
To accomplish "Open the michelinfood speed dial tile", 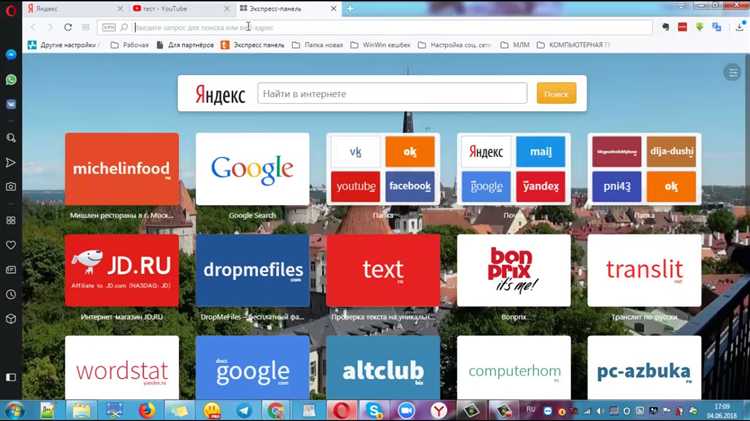I will coord(122,169).
